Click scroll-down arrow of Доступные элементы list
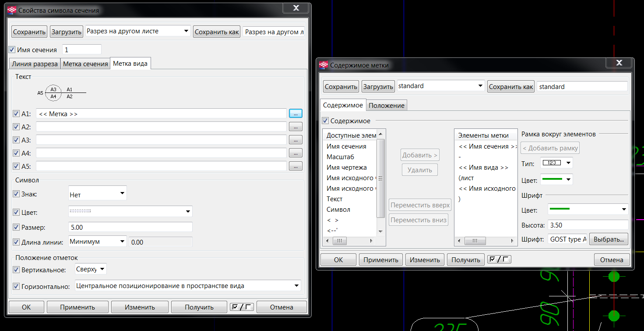This screenshot has width=644, height=331. tap(380, 231)
